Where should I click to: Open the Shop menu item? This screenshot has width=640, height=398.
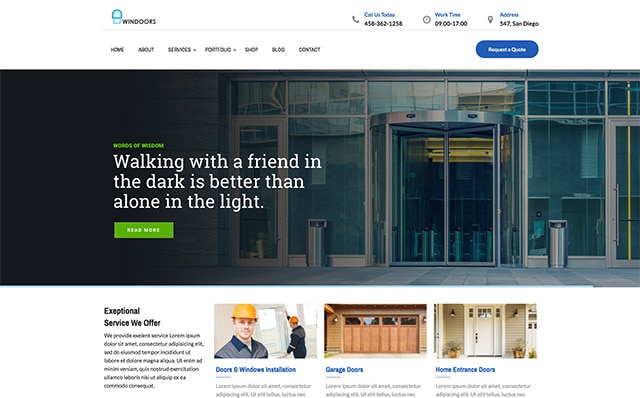(251, 50)
